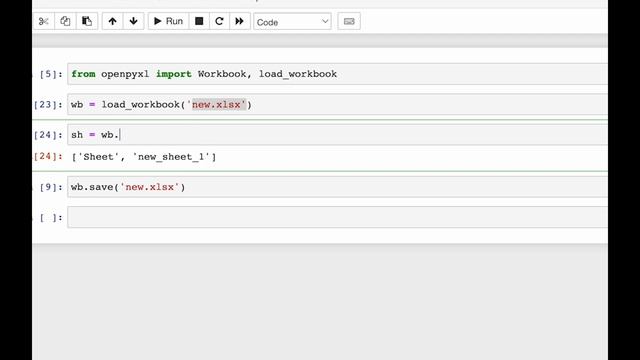The image size is (640, 360).
Task: Open the command palette keyboard icon
Action: (x=349, y=21)
